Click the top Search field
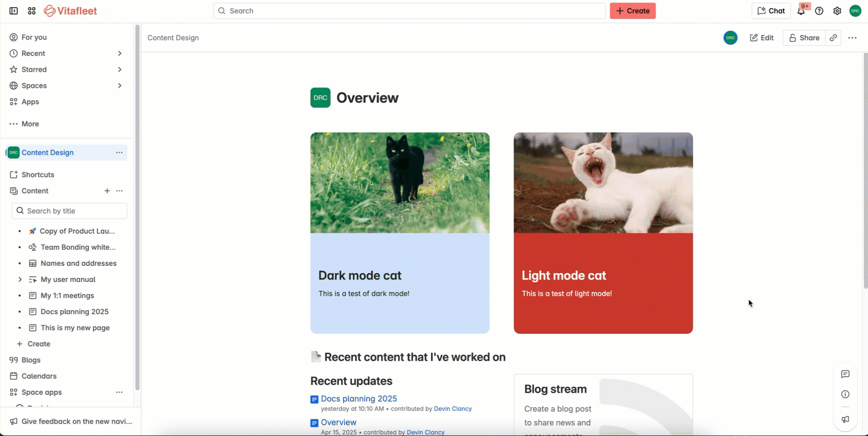The width and height of the screenshot is (868, 436). click(x=409, y=11)
